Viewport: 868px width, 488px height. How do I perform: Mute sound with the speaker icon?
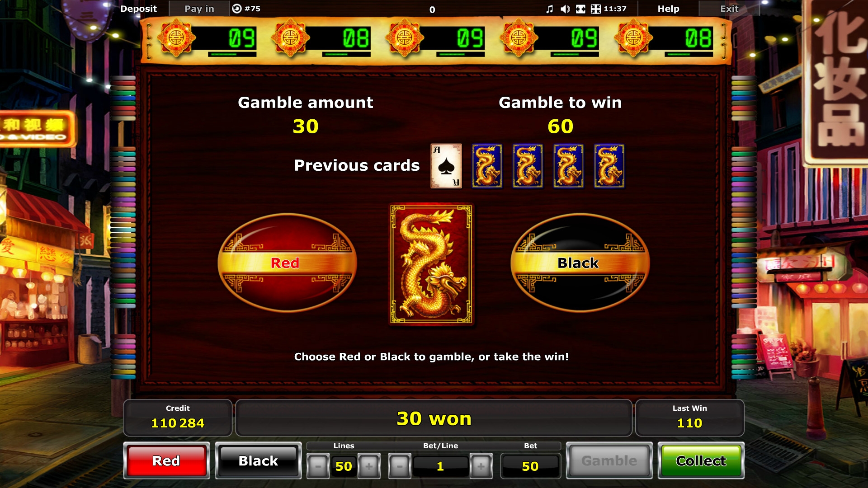[565, 9]
